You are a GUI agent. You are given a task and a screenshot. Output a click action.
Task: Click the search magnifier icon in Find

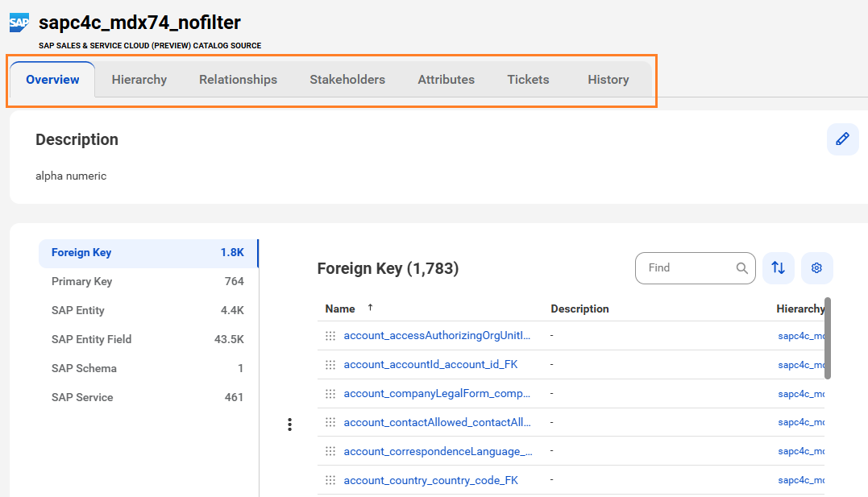coord(741,268)
